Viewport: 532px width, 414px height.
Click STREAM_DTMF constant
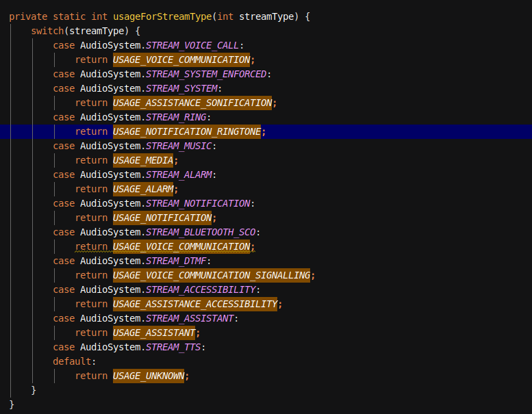point(176,261)
